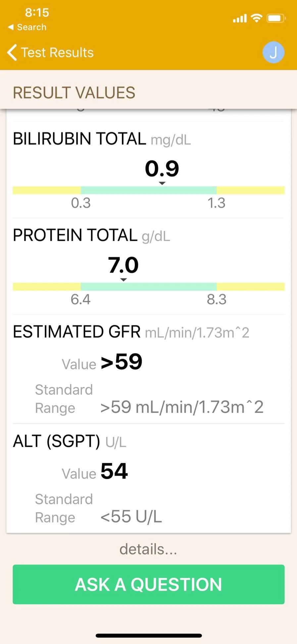Tap the Protein Total range bar

(x=148, y=287)
